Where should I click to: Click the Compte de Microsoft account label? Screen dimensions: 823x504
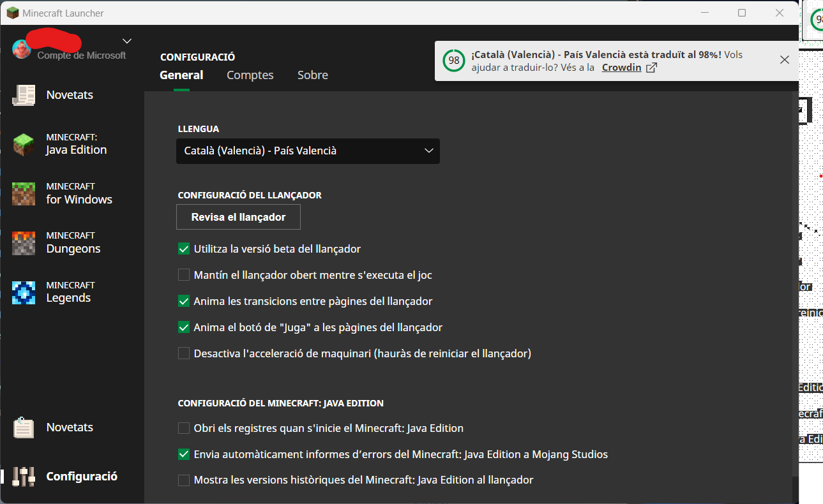(82, 56)
